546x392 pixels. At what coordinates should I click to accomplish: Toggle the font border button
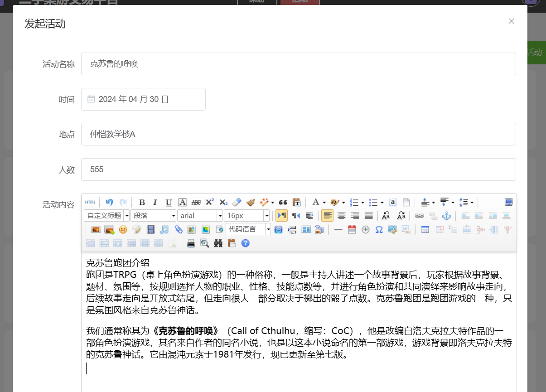(182, 202)
